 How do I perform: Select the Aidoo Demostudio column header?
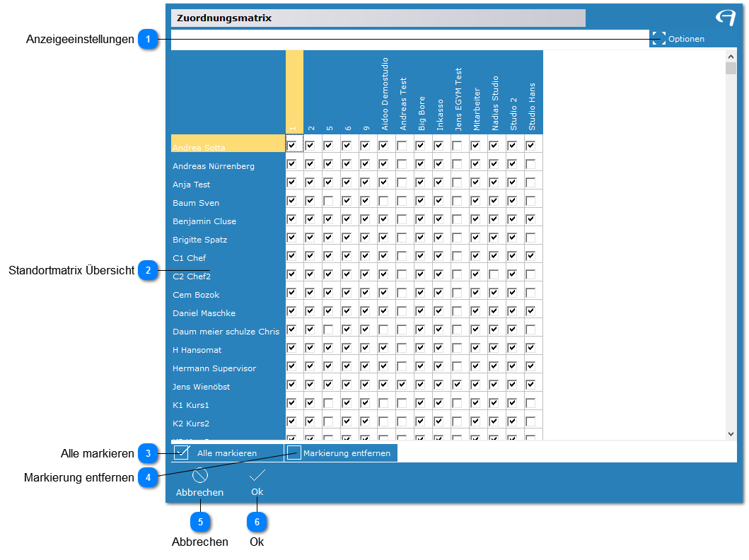tap(385, 94)
